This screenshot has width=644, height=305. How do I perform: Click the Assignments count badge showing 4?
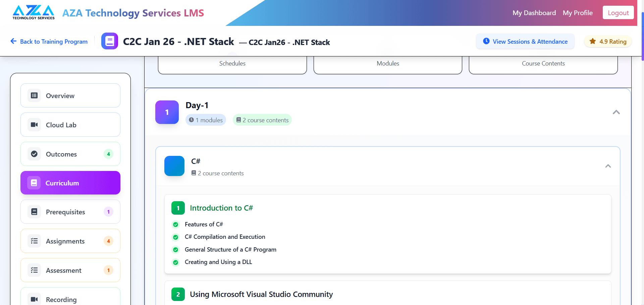pyautogui.click(x=108, y=241)
